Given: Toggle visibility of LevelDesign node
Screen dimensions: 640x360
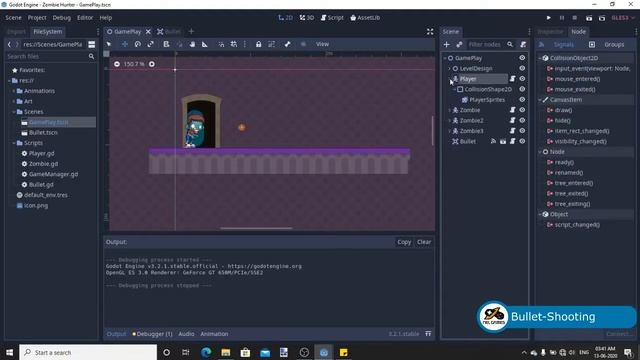Looking at the screenshot, I should point(522,68).
